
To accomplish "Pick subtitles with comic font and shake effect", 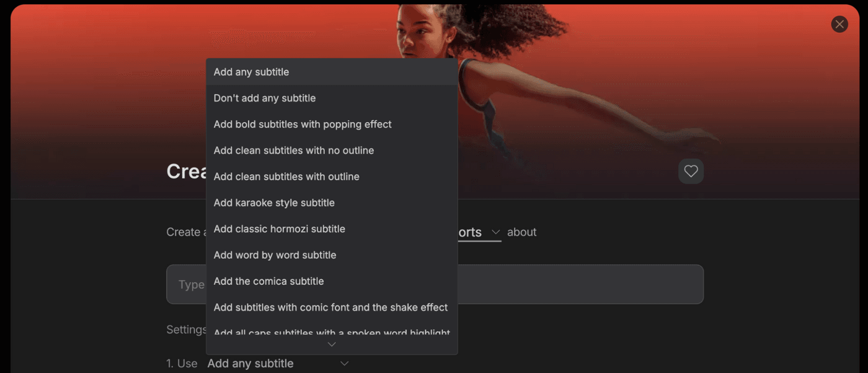I will [x=332, y=307].
